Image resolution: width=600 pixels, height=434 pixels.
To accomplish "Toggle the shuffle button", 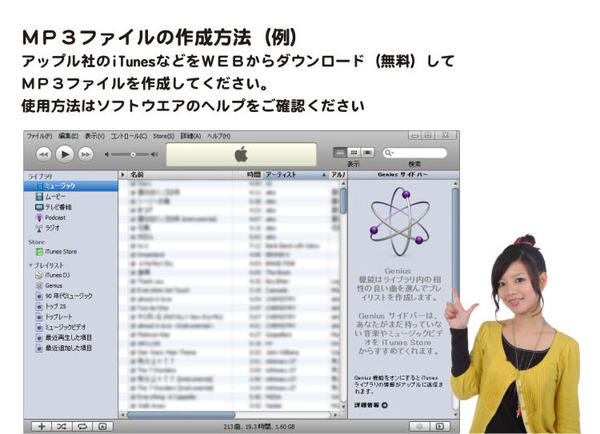I will point(62,426).
